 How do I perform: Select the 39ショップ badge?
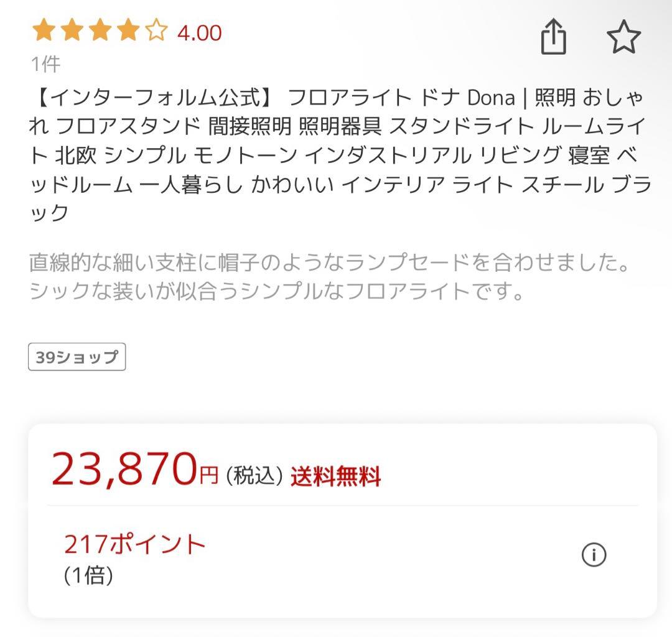[77, 356]
